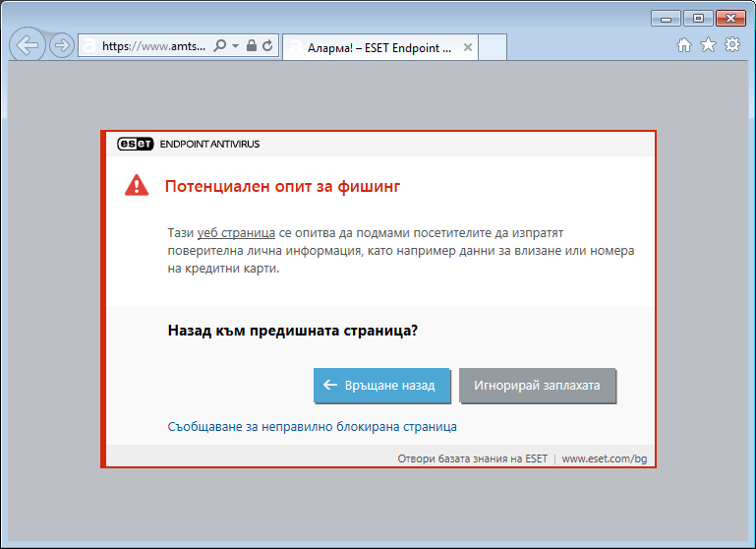This screenshot has width=756, height=549.
Task: Open Favorites via the star icon
Action: (708, 45)
